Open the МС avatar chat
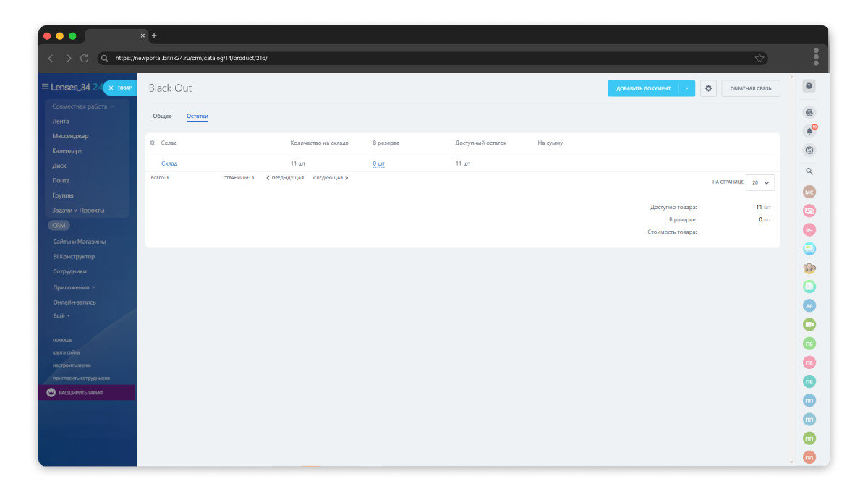Image resolution: width=868 pixels, height=492 pixels. coord(809,192)
